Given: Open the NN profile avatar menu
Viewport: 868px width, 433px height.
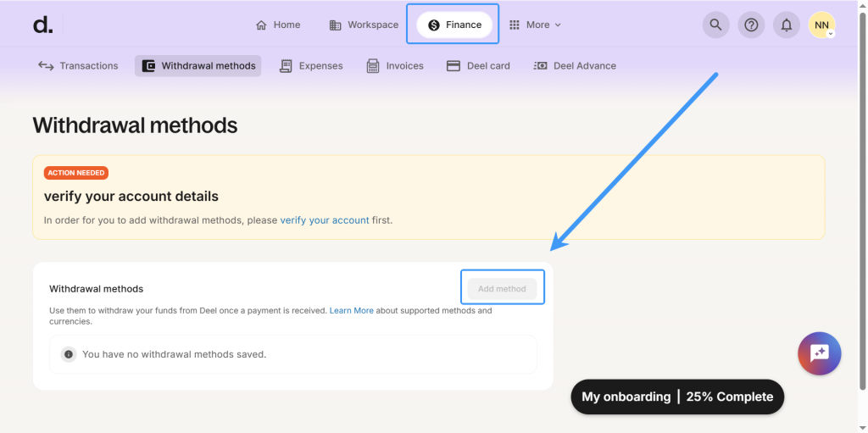Looking at the screenshot, I should click(821, 25).
